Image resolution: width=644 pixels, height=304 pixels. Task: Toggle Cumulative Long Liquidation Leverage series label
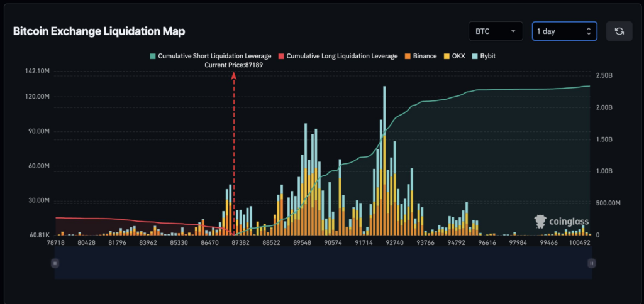coord(342,57)
